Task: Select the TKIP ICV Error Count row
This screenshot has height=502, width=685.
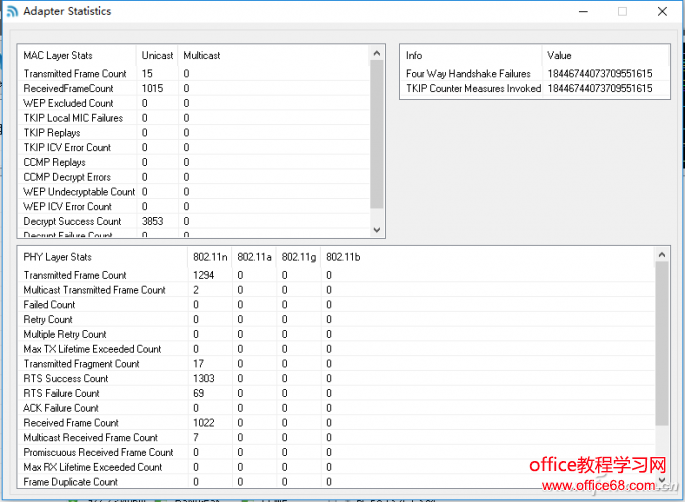Action: pos(194,148)
